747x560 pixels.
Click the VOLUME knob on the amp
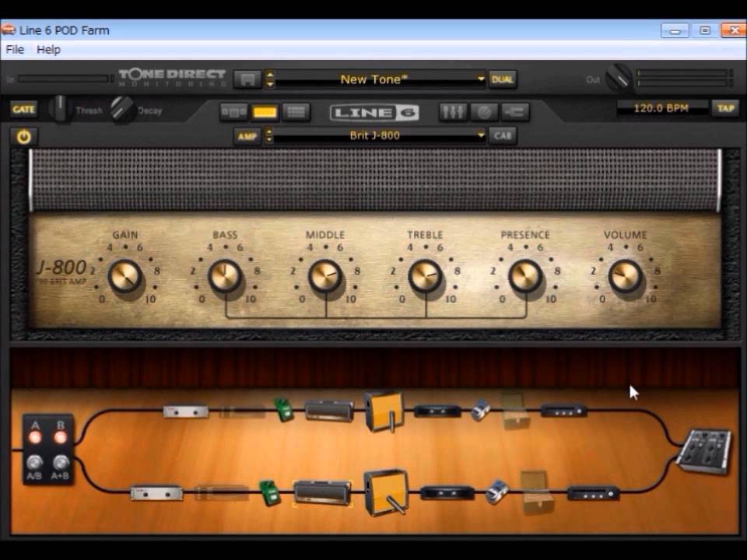pos(626,276)
